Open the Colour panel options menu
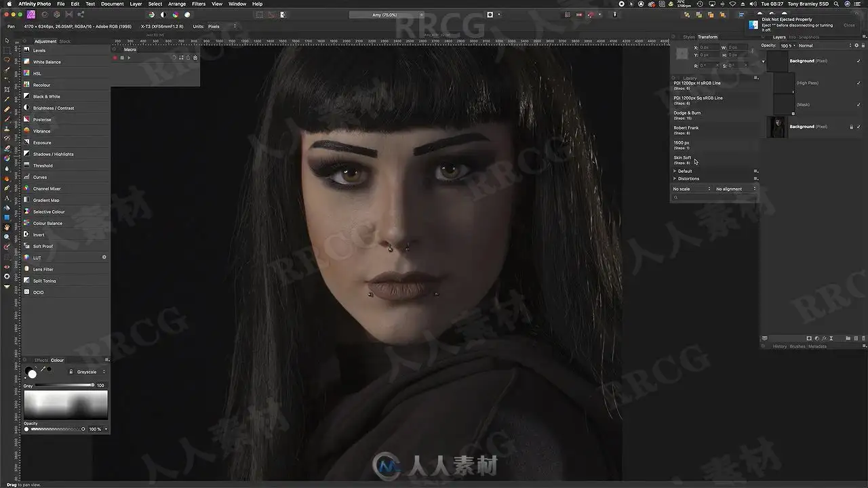868x488 pixels. point(107,360)
